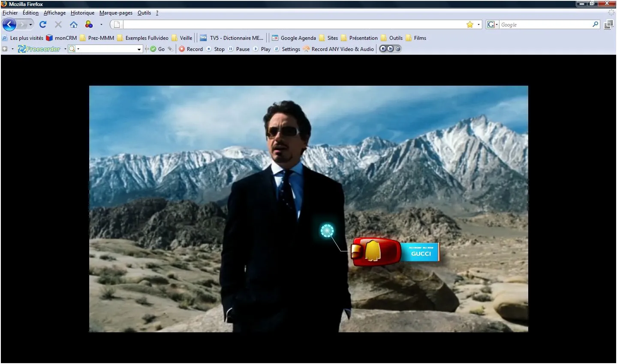Open the ? help menu
The height and width of the screenshot is (364, 617).
157,13
